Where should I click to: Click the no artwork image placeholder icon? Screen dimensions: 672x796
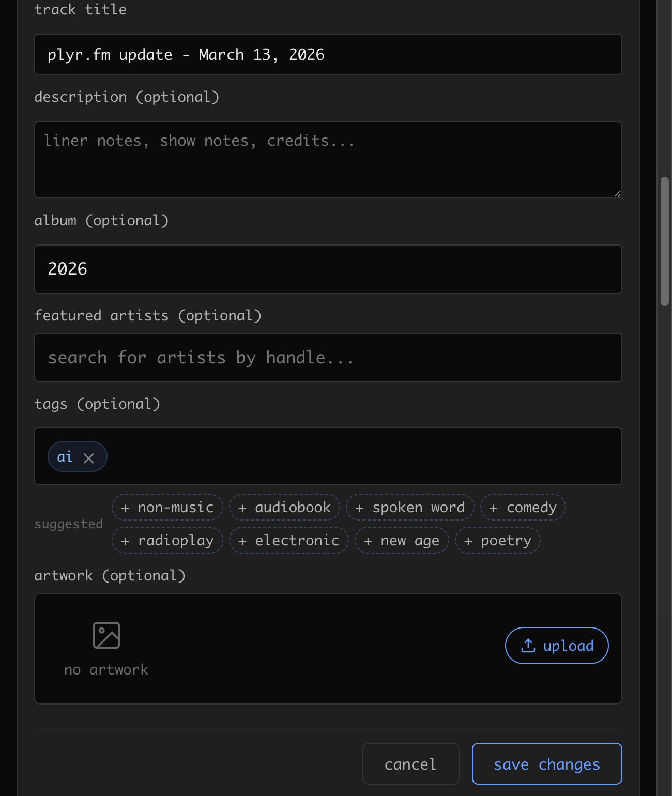pyautogui.click(x=105, y=635)
